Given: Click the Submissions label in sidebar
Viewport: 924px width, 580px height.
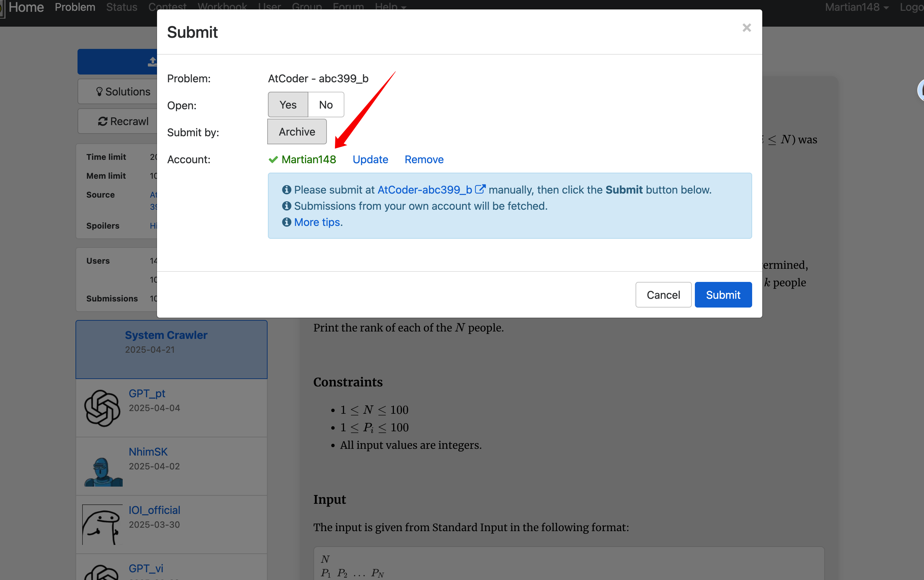Looking at the screenshot, I should coord(112,298).
